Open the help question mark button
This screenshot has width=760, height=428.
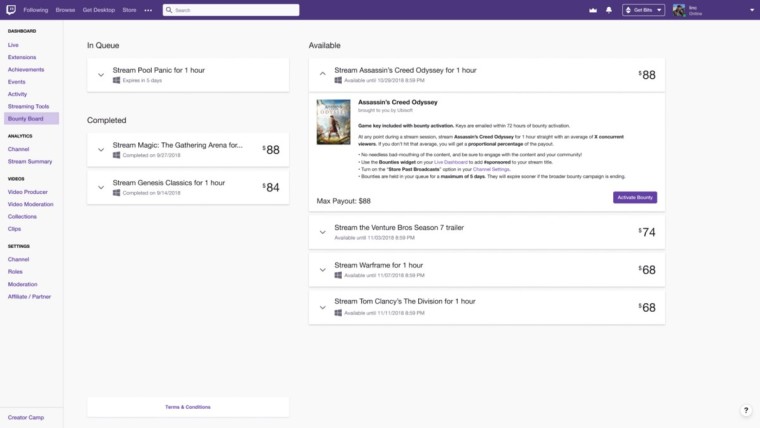(746, 410)
